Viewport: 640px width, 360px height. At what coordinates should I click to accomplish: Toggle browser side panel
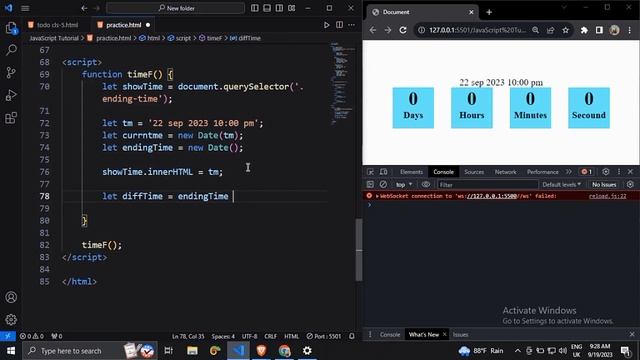tap(599, 30)
